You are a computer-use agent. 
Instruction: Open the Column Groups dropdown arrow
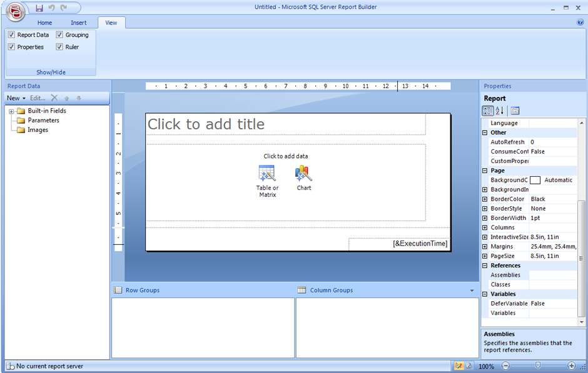[x=473, y=290]
